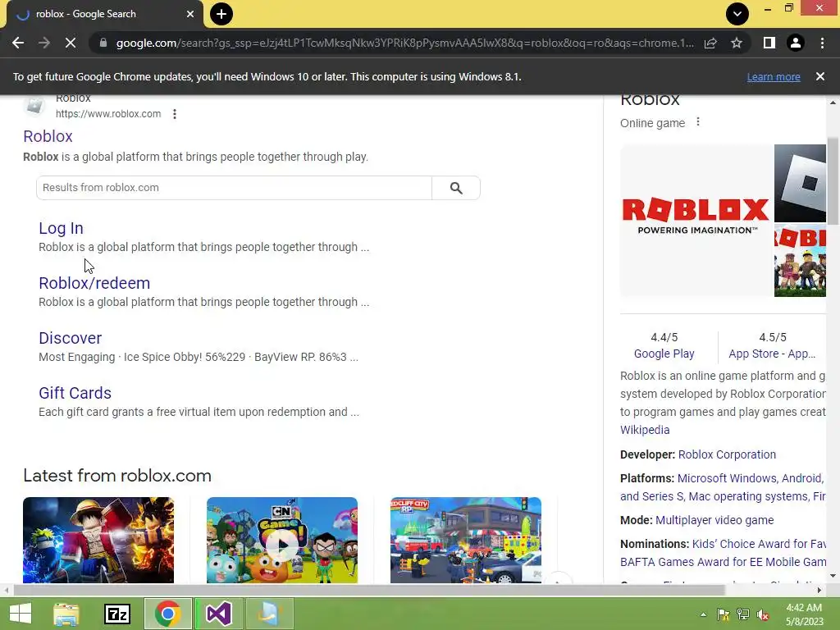Viewport: 840px width, 630px height.
Task: Open the Log In sitelink
Action: point(61,228)
